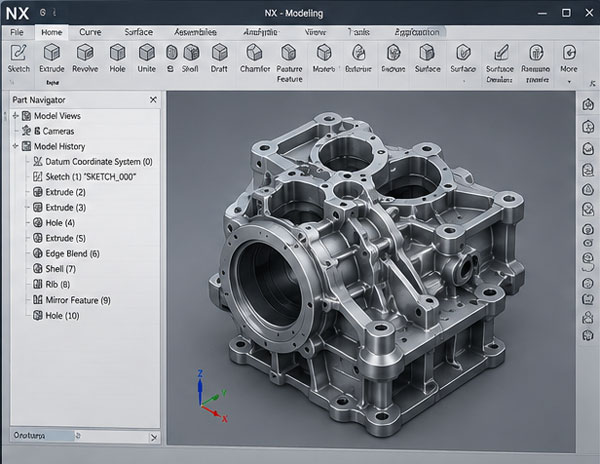Select the Hole tool in ribbon
This screenshot has height=464, width=600.
tap(117, 58)
